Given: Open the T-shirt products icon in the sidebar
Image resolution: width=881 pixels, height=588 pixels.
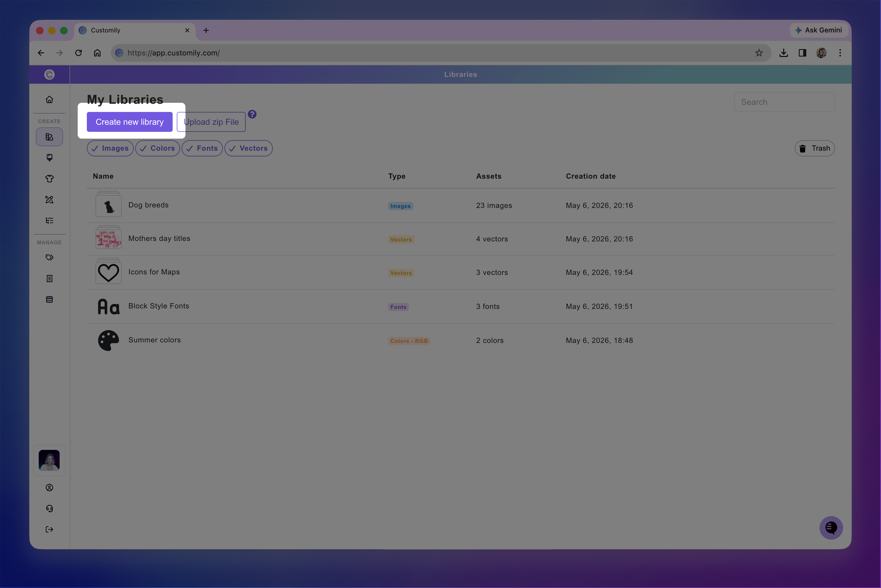Looking at the screenshot, I should 49,178.
